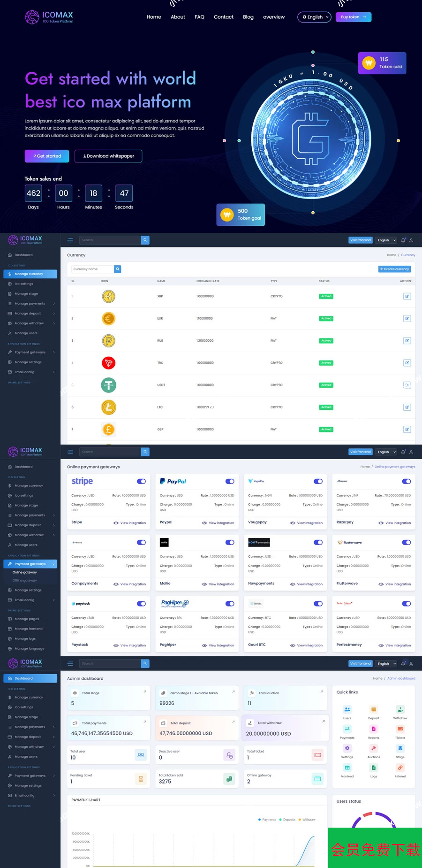Click the edit icon for GBP currency
Image resolution: width=422 pixels, height=868 pixels.
pyautogui.click(x=407, y=430)
